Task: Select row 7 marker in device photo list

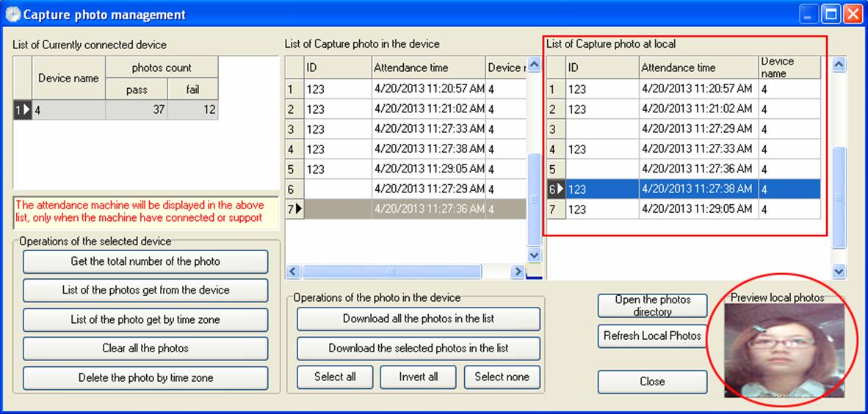Action: (x=294, y=209)
